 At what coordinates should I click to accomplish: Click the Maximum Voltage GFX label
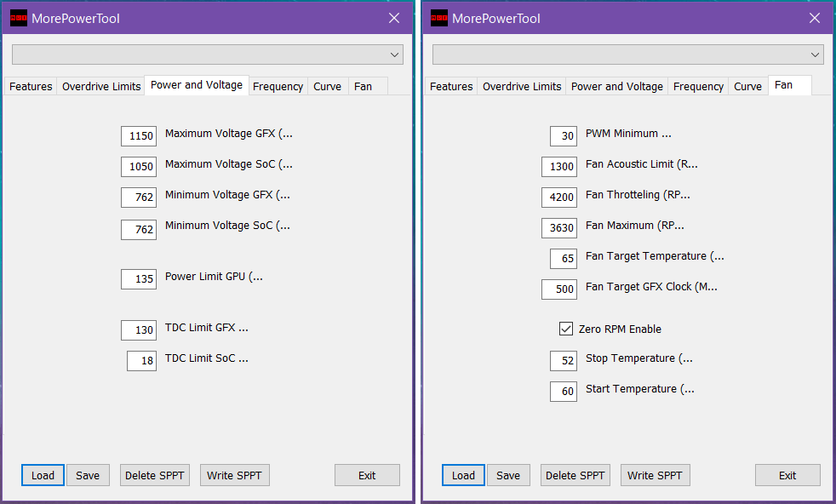229,134
